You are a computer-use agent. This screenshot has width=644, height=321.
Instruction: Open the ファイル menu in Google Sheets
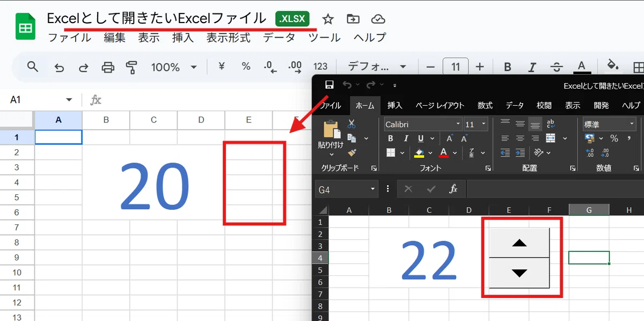coord(70,38)
